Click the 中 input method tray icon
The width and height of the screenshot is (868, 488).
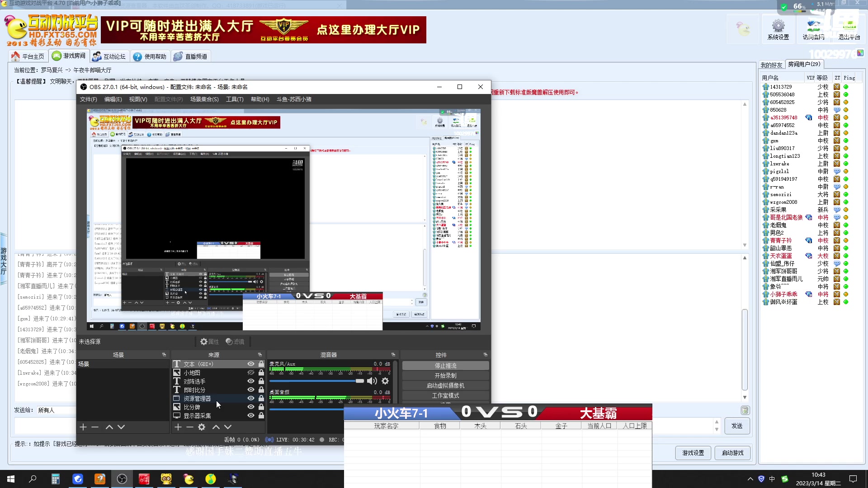coord(772,479)
